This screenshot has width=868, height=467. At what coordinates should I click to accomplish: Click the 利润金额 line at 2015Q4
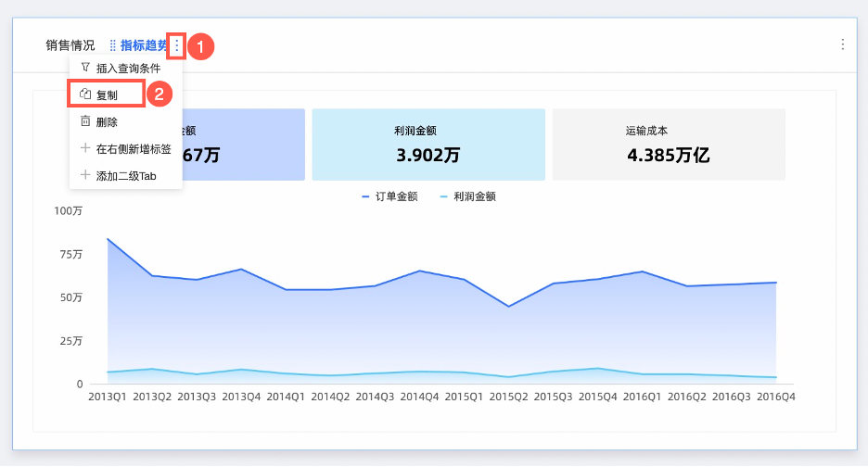(x=597, y=369)
